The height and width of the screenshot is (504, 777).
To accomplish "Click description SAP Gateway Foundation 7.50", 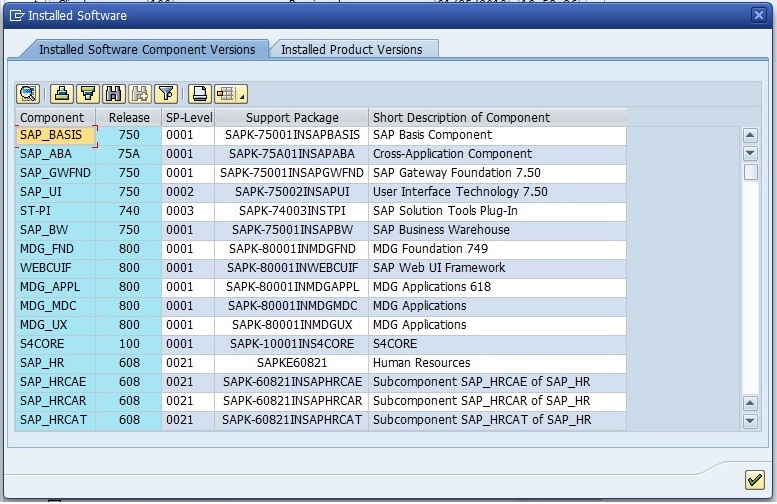I will (x=498, y=173).
